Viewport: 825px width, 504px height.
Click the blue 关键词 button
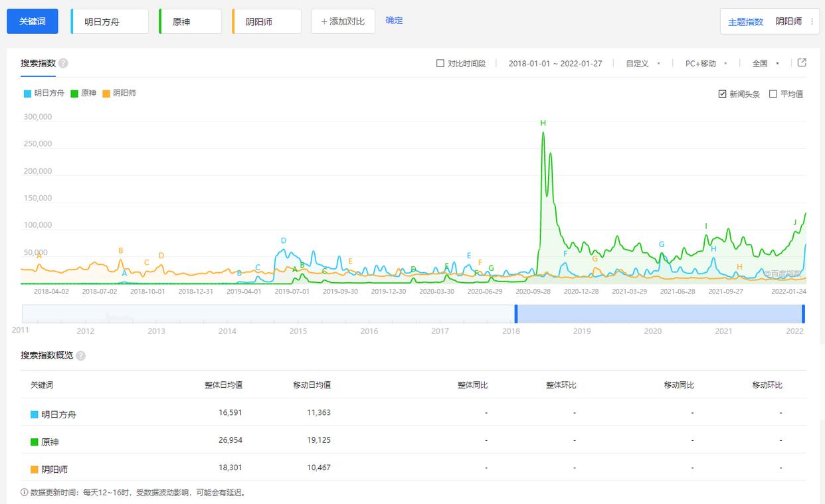(33, 21)
